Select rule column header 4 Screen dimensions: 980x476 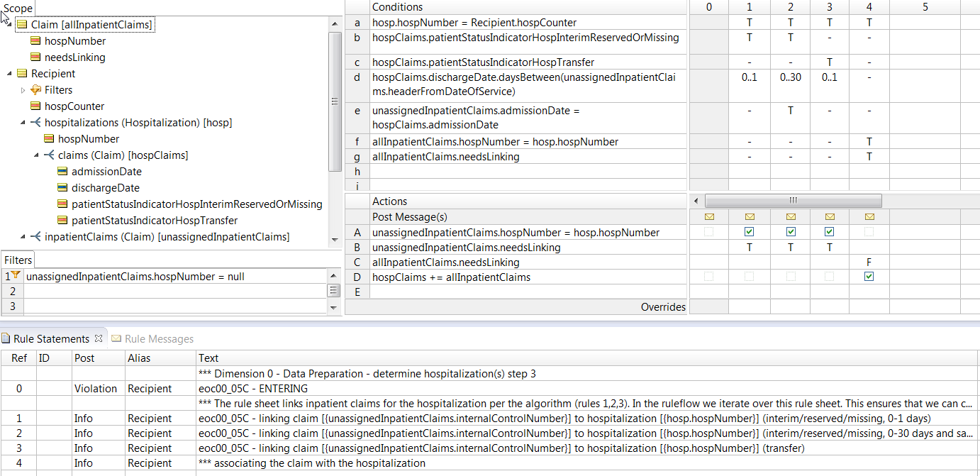pyautogui.click(x=869, y=7)
